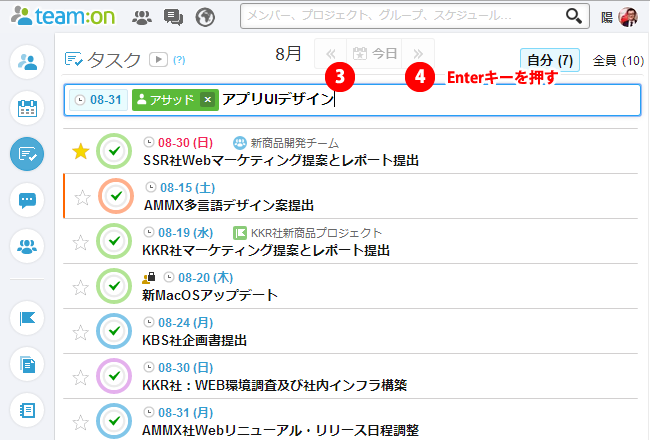Viewport: 650px width, 440px height.
Task: Complete the KKR社マーケティング提案 checkmark
Action: (x=114, y=241)
